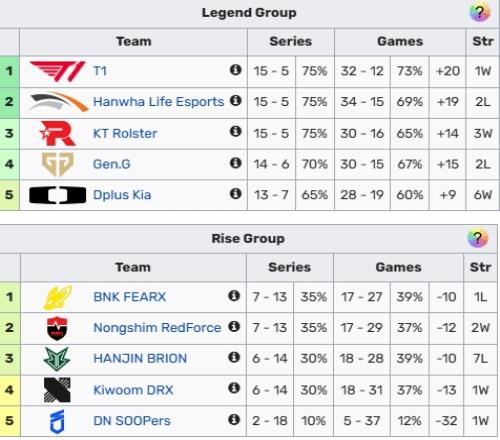Click the Legend Group Series column header
Screen dimensions: 500x440
pos(291,41)
